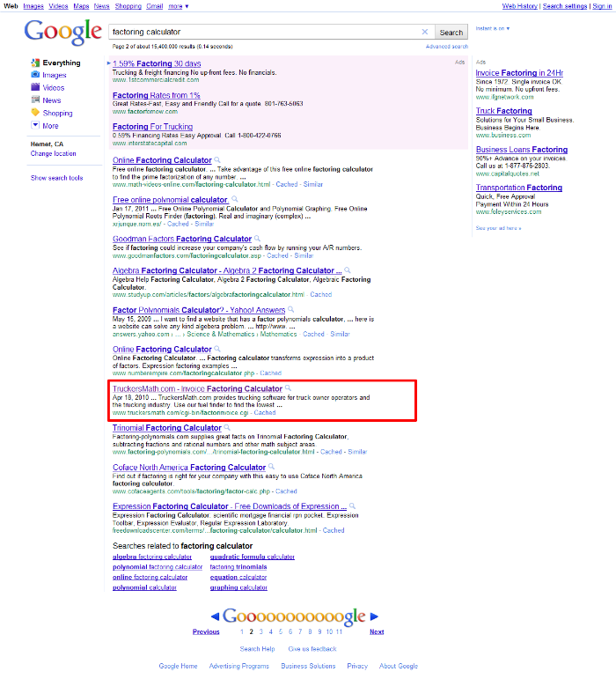The image size is (616, 679).
Task: Open 'Factoring For Trucking' ad
Action: point(153,127)
